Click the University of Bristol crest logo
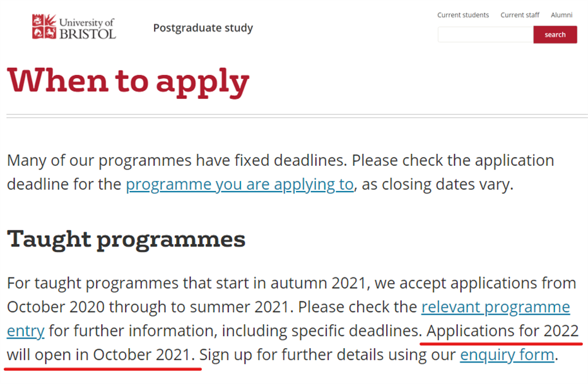Viewport: 588px width, 384px height. tap(45, 26)
